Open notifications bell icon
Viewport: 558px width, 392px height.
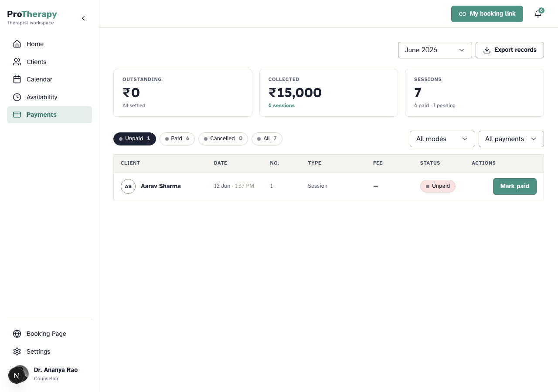point(538,14)
